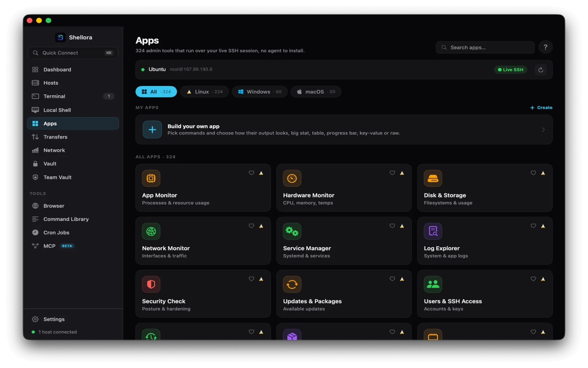
Task: Go to the Terminal section
Action: 73,96
